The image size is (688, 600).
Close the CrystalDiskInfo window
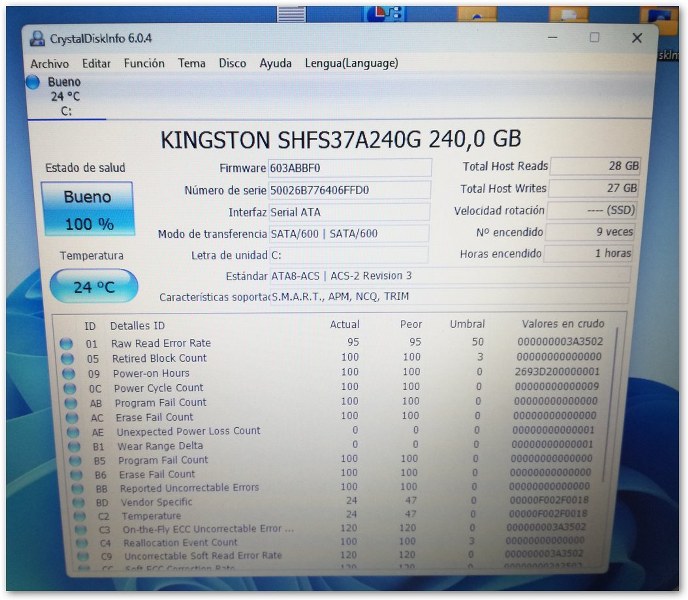(637, 38)
